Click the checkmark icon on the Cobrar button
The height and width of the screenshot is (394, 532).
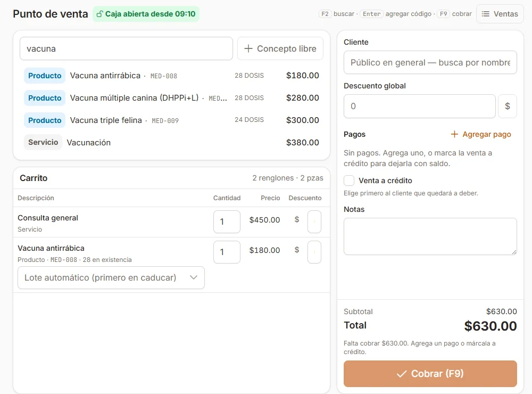click(x=402, y=374)
